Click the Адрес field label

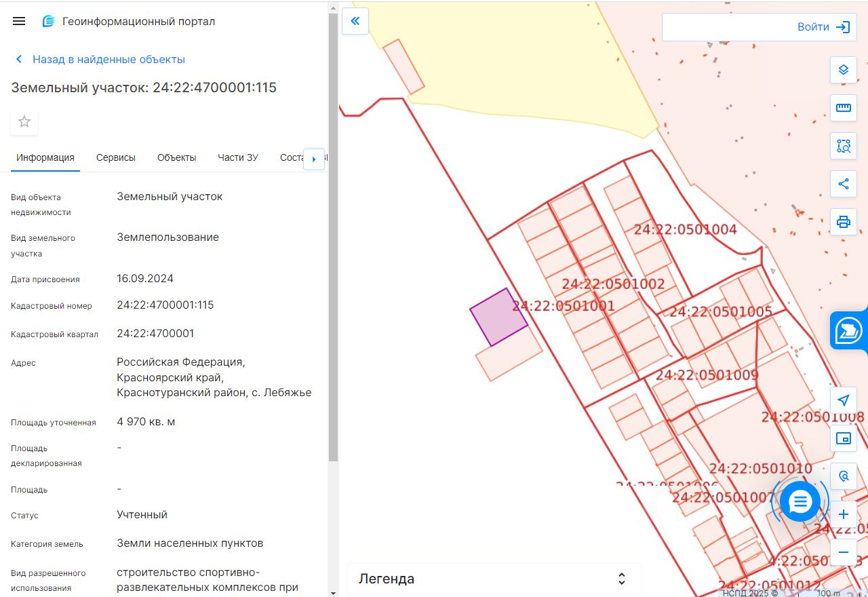[23, 363]
